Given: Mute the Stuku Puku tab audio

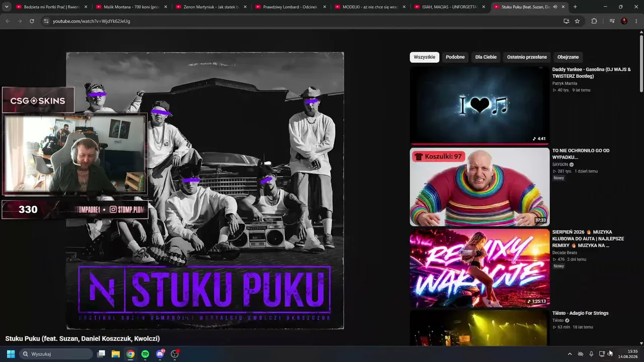Looking at the screenshot, I should [555, 7].
